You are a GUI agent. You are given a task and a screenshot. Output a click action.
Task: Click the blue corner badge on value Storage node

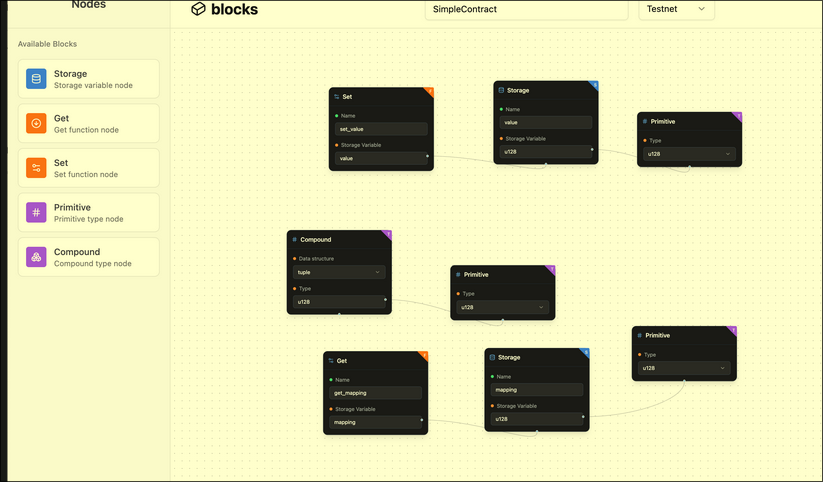click(x=594, y=86)
